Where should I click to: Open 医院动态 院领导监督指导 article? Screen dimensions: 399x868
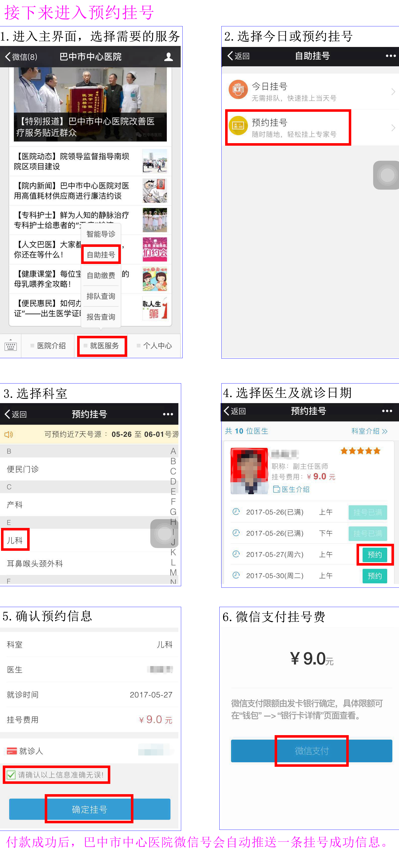[x=90, y=161]
